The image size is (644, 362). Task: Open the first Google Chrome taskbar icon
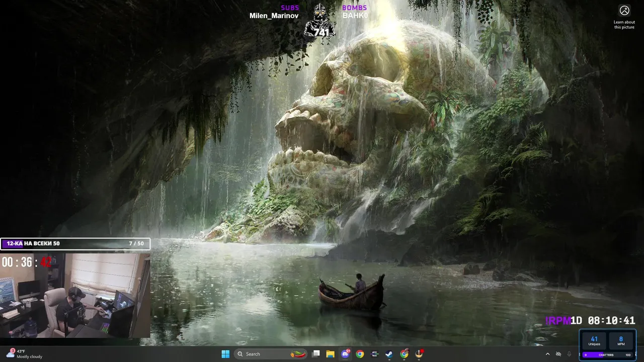360,354
